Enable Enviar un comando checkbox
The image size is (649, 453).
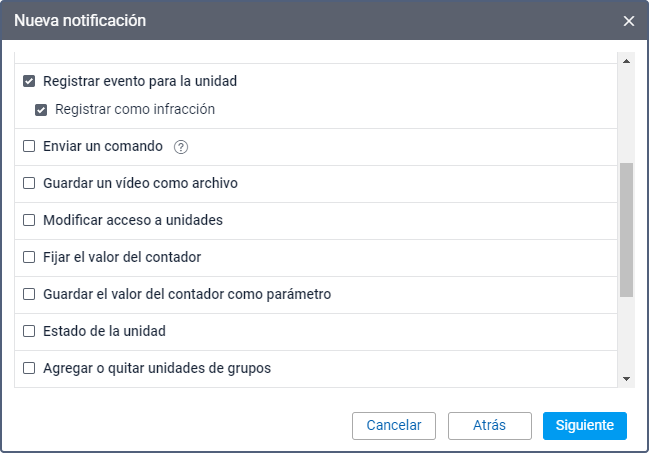click(29, 146)
